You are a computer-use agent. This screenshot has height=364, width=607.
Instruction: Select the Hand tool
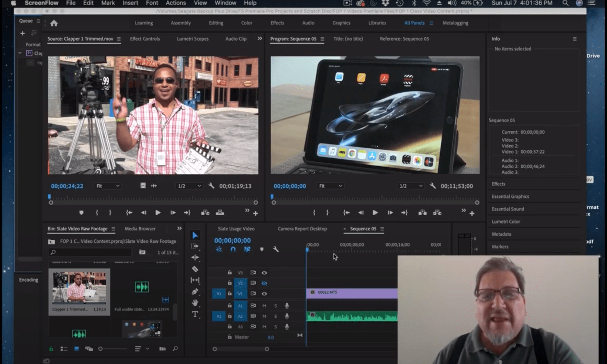195,303
